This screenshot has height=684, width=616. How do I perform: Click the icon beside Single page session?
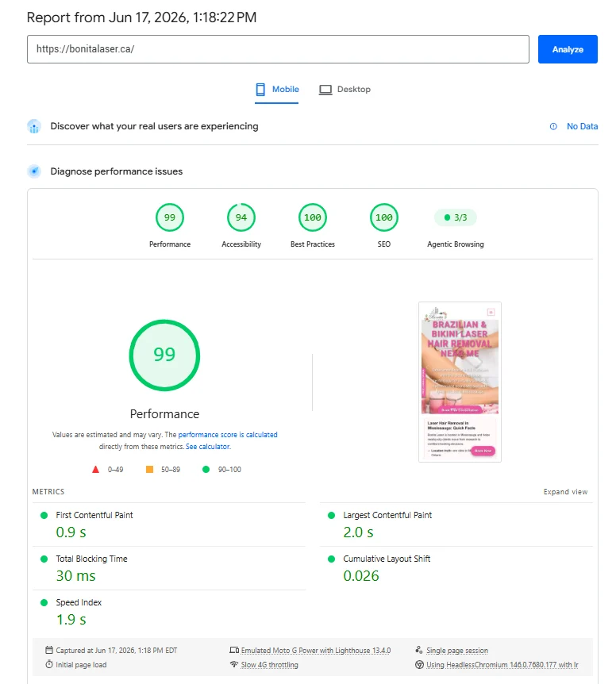(x=419, y=650)
